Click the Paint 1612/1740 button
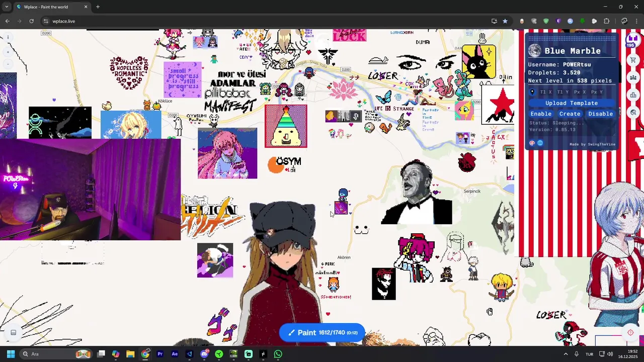Viewport: 644px width, 362px height. point(322,332)
